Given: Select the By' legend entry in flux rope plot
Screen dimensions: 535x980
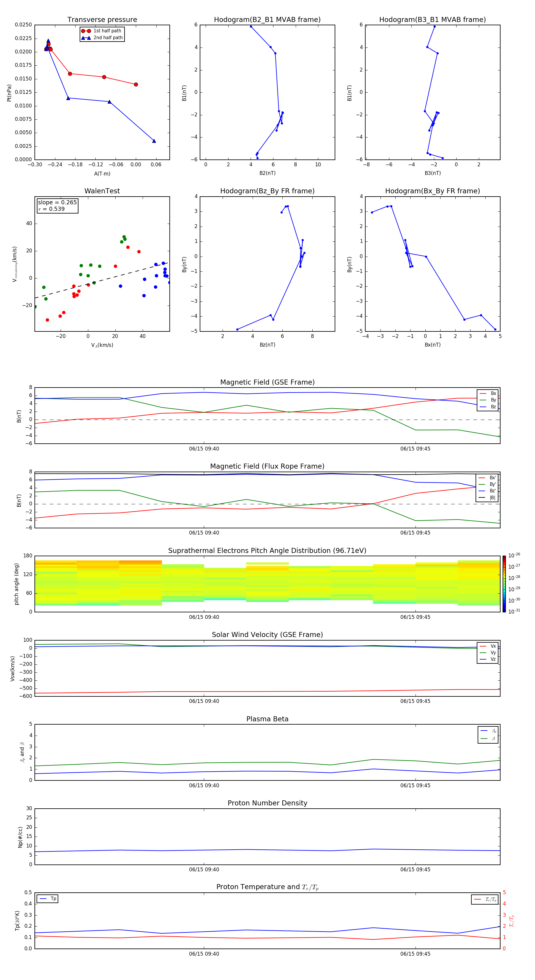Looking at the screenshot, I should (487, 484).
